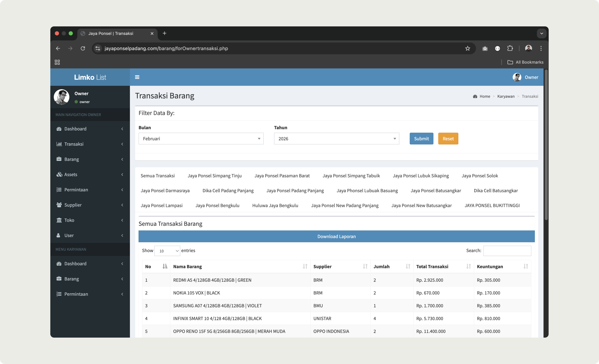Viewport: 599px width, 364px height.
Task: Toggle sidebar with hamburger menu icon
Action: click(x=137, y=77)
